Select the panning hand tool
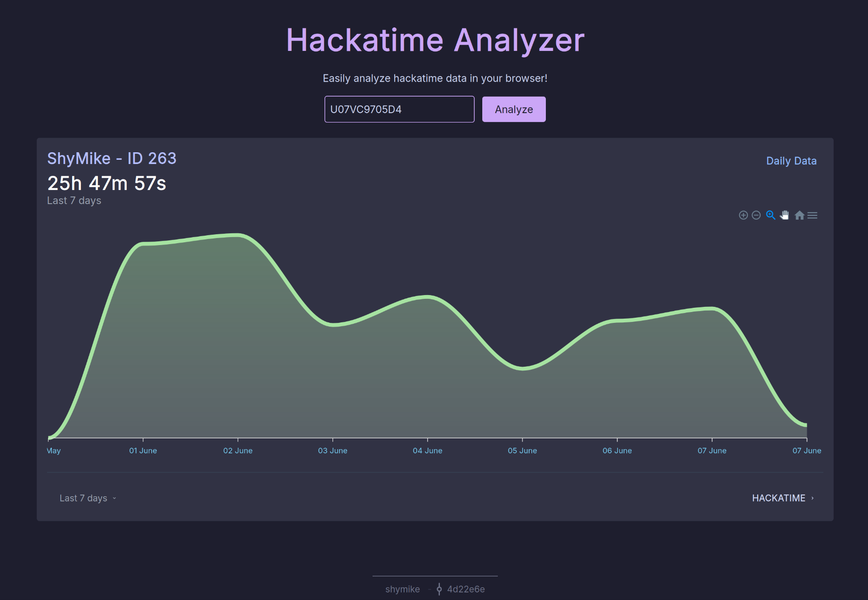 [784, 215]
